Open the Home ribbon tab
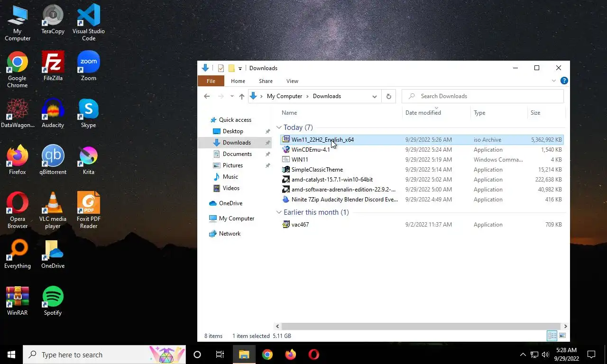The height and width of the screenshot is (364, 607). (x=238, y=81)
